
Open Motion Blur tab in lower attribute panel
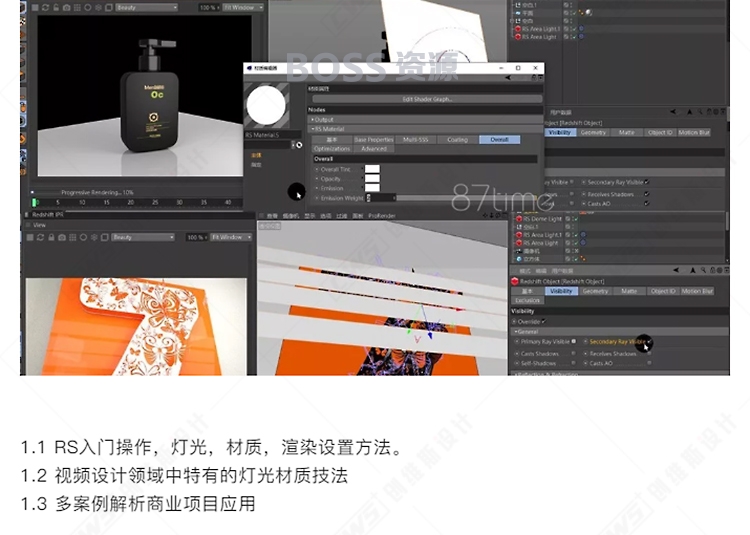697,291
